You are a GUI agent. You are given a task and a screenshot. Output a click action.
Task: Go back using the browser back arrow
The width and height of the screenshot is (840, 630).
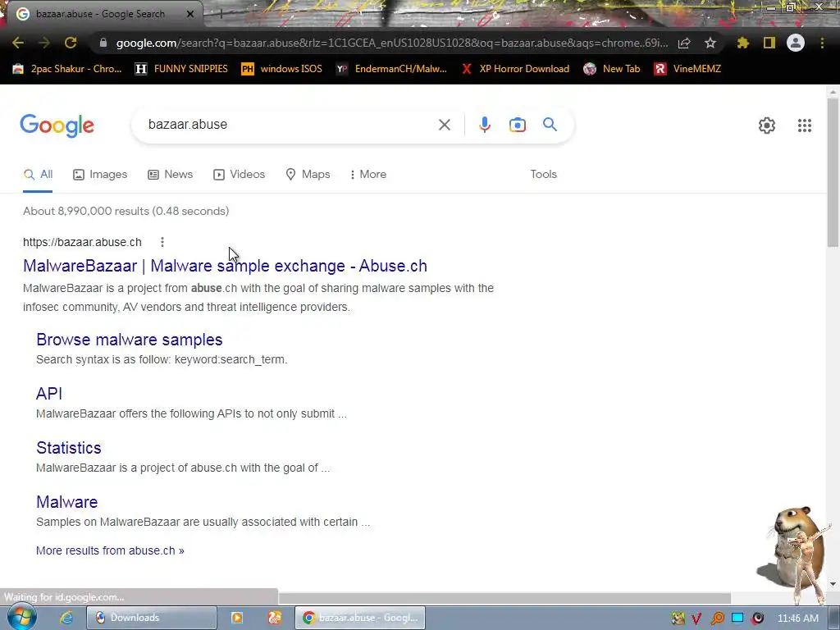pyautogui.click(x=18, y=43)
